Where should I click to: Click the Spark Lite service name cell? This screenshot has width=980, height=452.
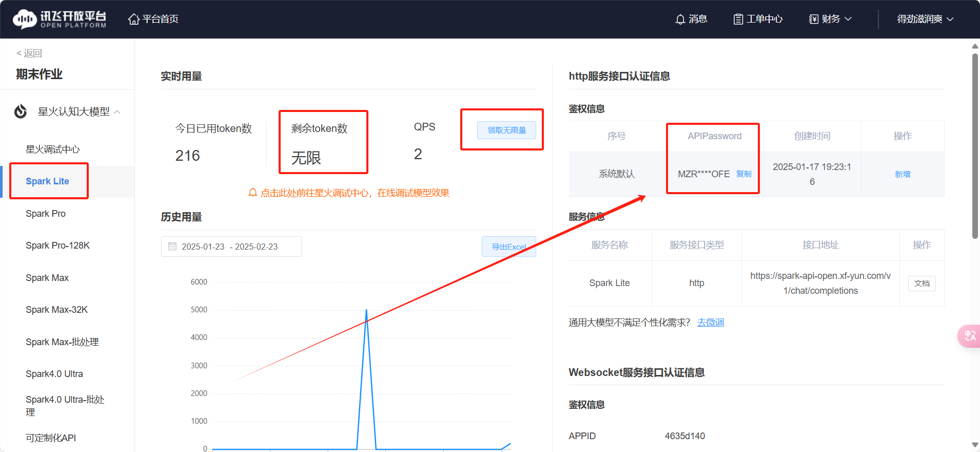click(610, 283)
